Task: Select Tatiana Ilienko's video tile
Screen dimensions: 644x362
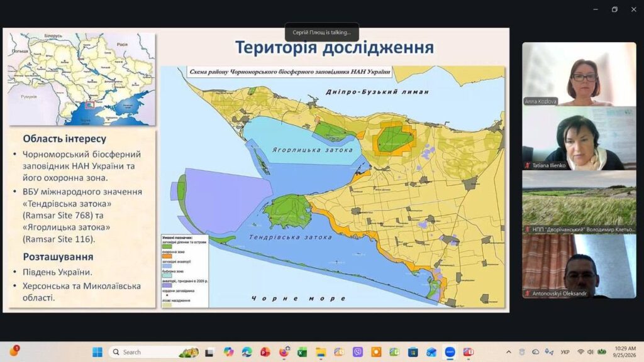Action: coord(579,138)
